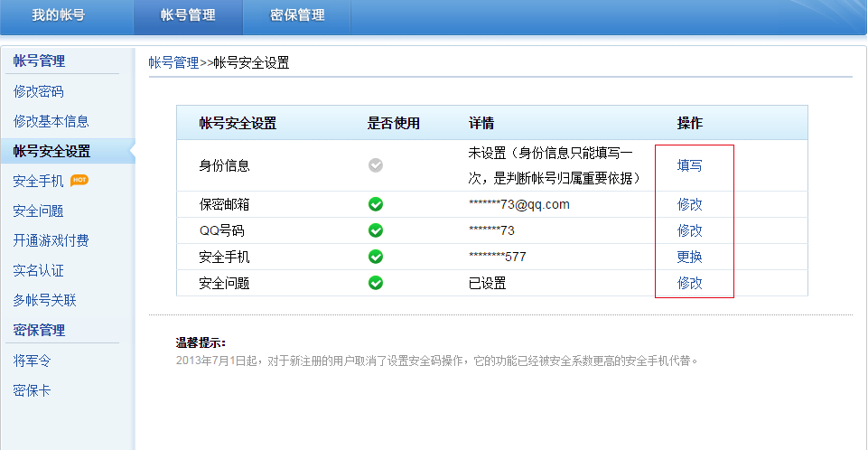Viewport: 868px width, 450px height.
Task: Click 帐号管理 breadcrumb link
Action: click(x=173, y=62)
